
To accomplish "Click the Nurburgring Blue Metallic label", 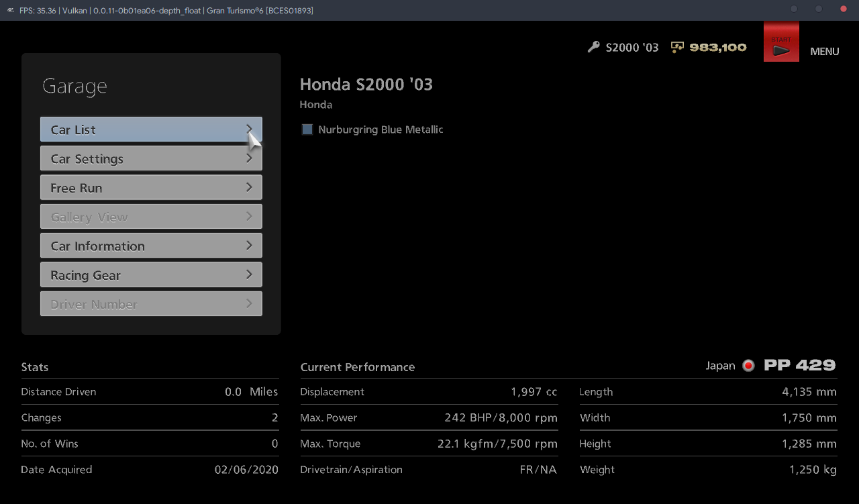I will 381,130.
